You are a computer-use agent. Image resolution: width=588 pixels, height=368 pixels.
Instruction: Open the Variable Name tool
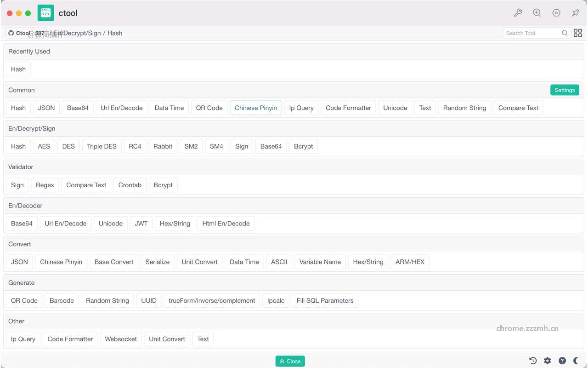320,262
